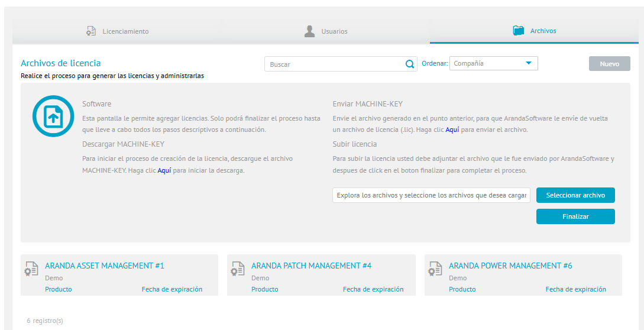Click the Aranda Power Management license icon
Viewport: 644px width, 330px height.
(435, 268)
